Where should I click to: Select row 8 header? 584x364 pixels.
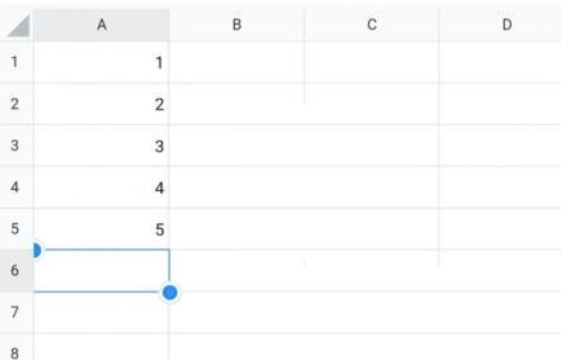16,349
